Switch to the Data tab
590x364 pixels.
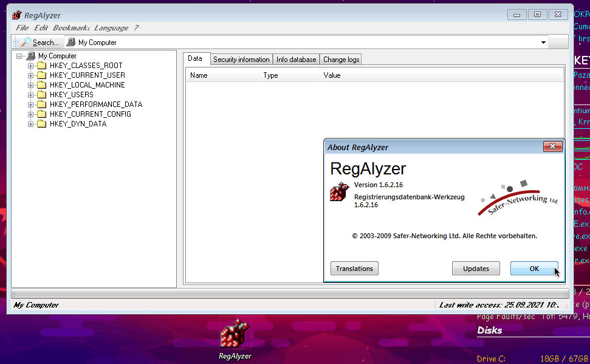tap(195, 58)
